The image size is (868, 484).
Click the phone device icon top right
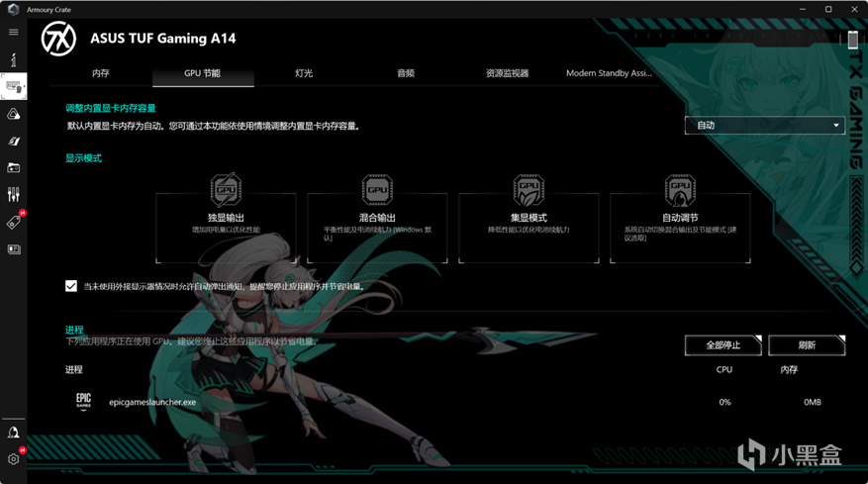(852, 40)
